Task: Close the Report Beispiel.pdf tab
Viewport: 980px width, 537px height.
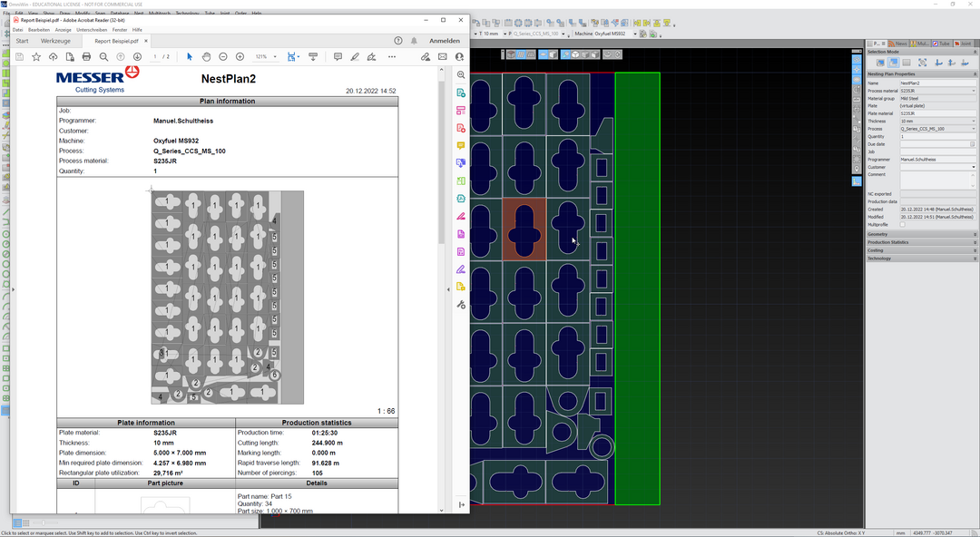Action: 146,41
